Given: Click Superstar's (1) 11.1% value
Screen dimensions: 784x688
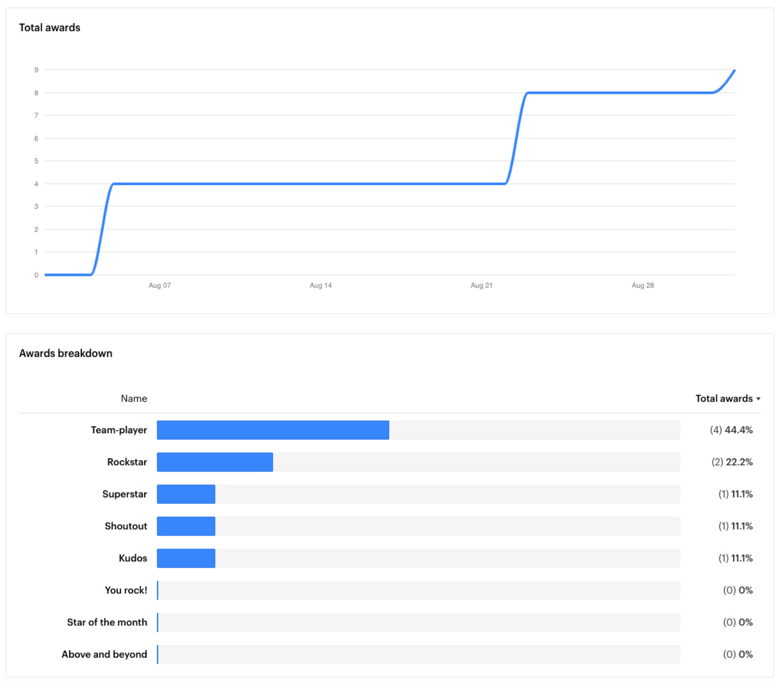Looking at the screenshot, I should (736, 494).
